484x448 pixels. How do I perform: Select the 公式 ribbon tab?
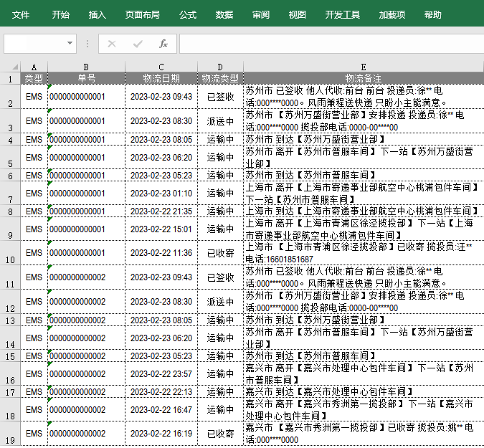(187, 14)
